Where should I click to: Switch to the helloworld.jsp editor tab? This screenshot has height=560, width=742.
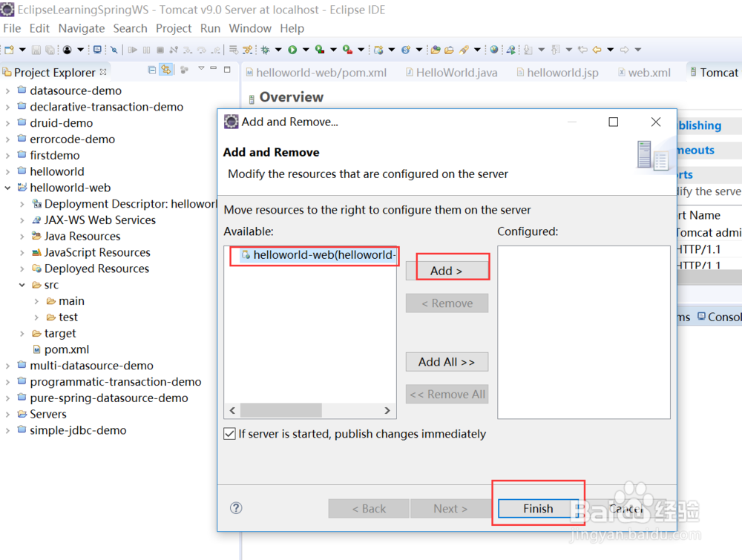click(x=557, y=73)
